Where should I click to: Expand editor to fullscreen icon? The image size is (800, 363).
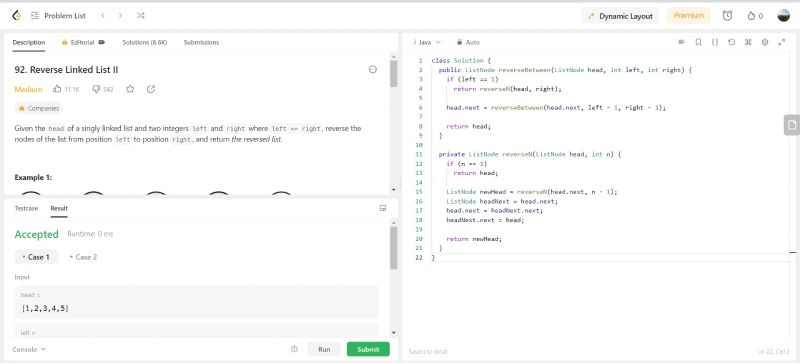coord(781,42)
